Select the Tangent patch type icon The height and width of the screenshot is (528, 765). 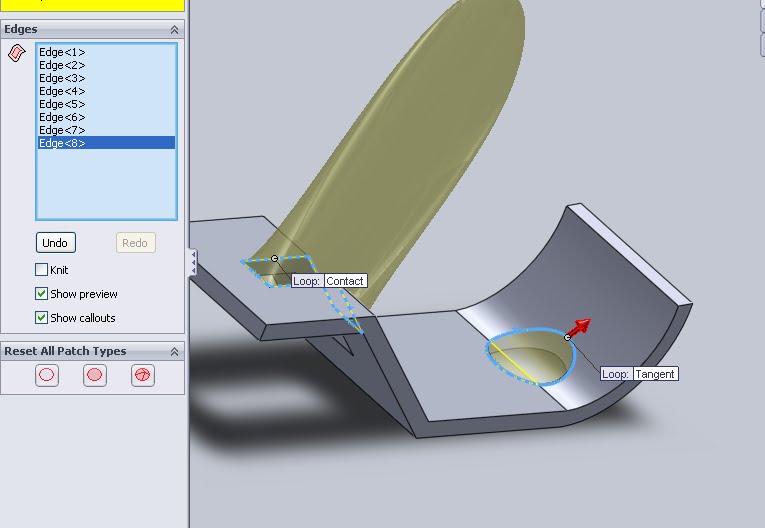[x=95, y=375]
